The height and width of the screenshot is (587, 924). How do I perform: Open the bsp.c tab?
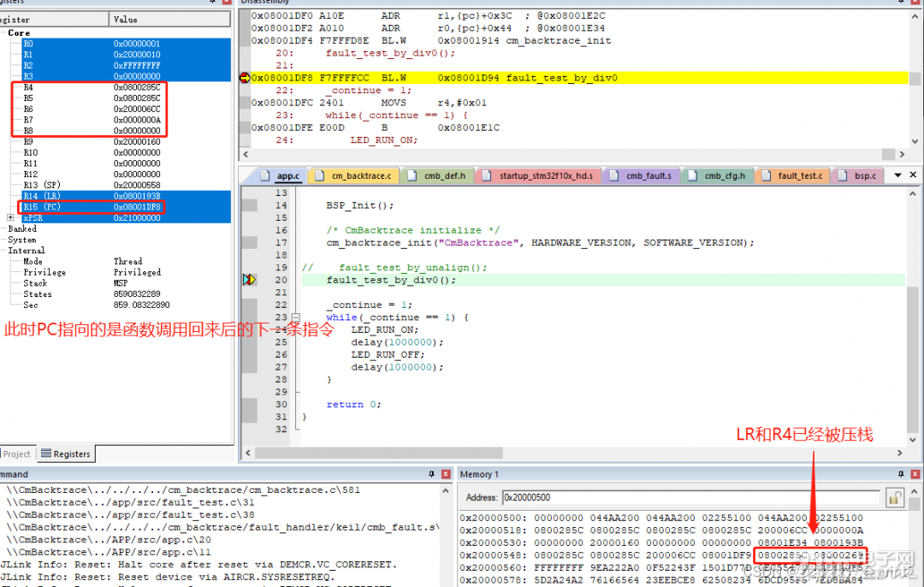point(858,175)
